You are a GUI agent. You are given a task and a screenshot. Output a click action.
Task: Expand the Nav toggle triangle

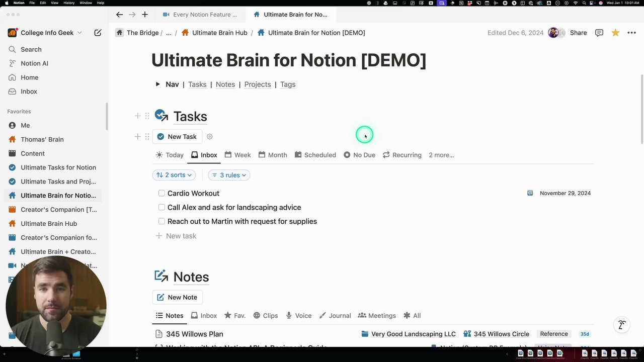157,84
